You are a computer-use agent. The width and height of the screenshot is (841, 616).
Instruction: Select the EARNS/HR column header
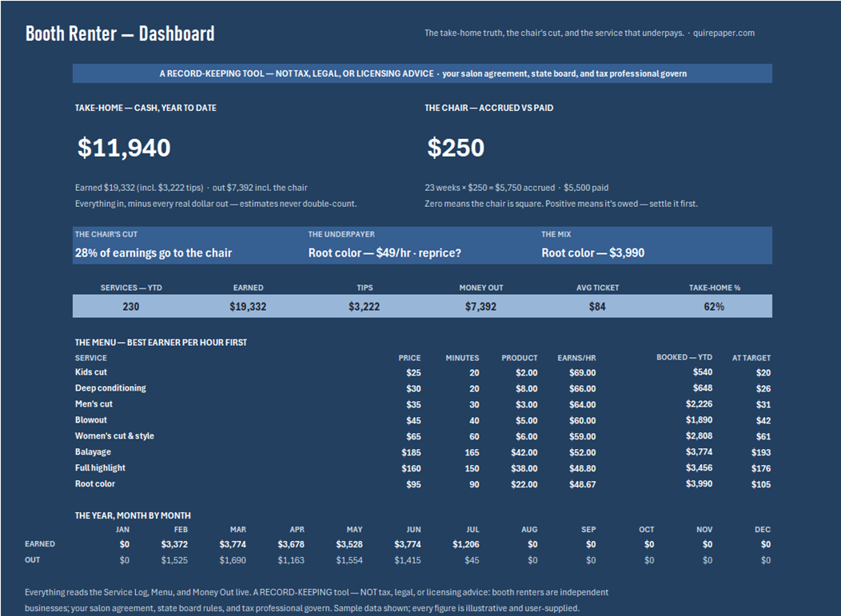[576, 358]
